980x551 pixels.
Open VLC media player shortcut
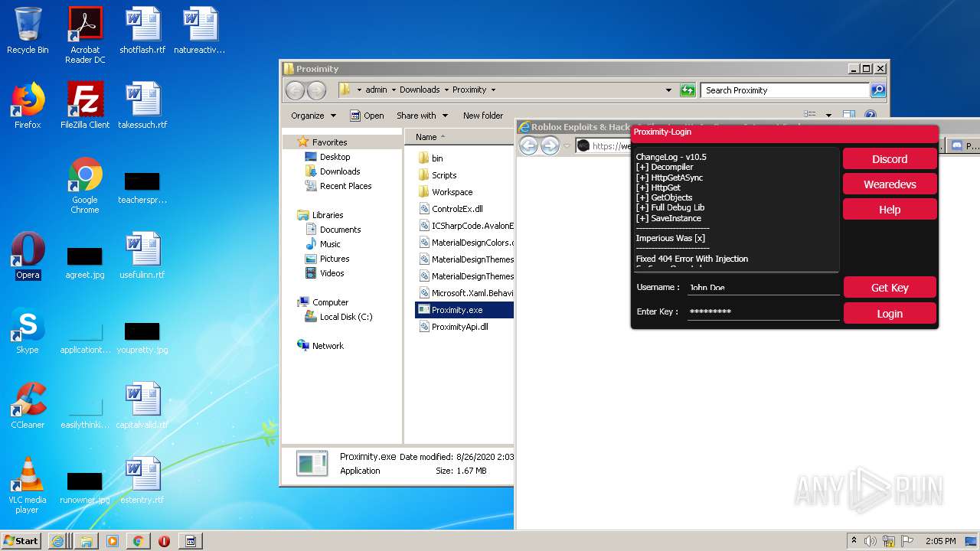pos(28,485)
